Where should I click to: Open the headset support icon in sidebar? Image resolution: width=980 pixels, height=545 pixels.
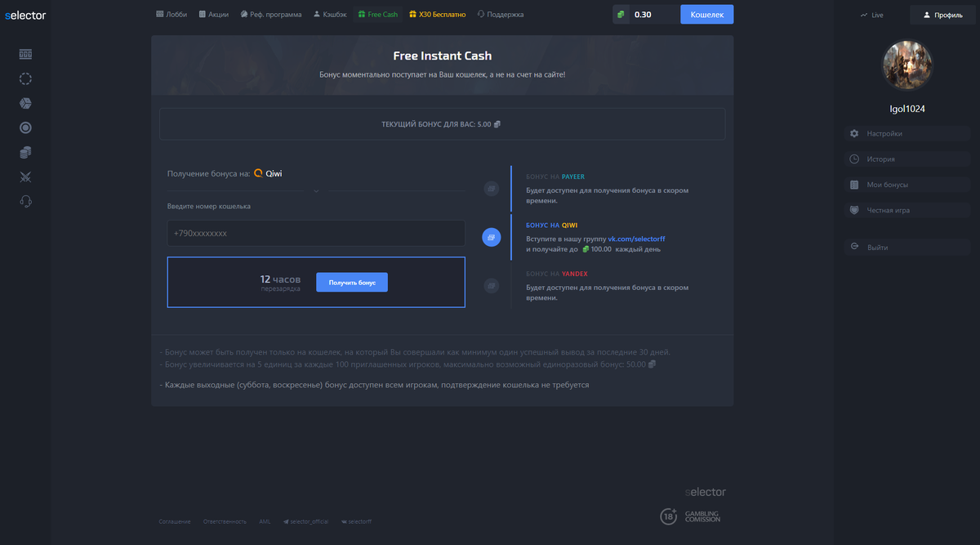pyautogui.click(x=25, y=201)
